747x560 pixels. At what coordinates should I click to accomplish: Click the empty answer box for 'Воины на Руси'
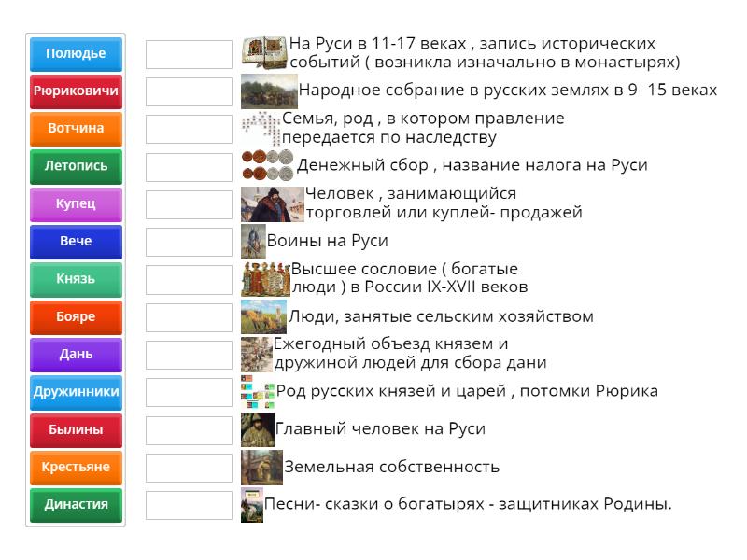pyautogui.click(x=189, y=242)
